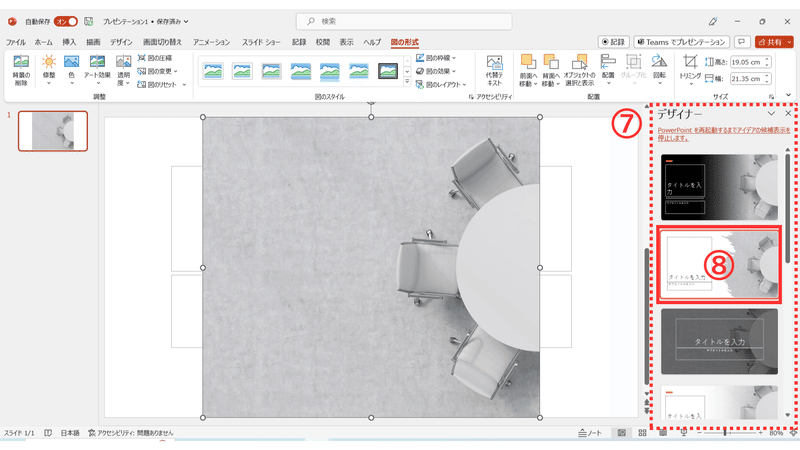Click the Remove Background (背景の削除) icon
Viewport: 800px width, 450px height.
tap(21, 70)
